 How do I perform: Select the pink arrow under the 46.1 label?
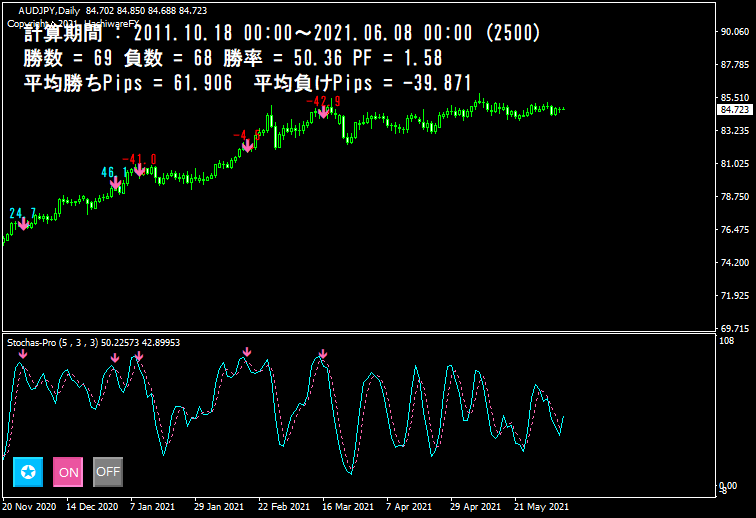point(116,184)
